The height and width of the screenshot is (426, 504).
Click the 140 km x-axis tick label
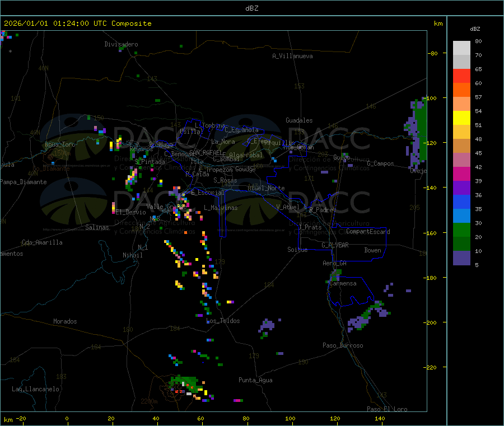[380, 418]
